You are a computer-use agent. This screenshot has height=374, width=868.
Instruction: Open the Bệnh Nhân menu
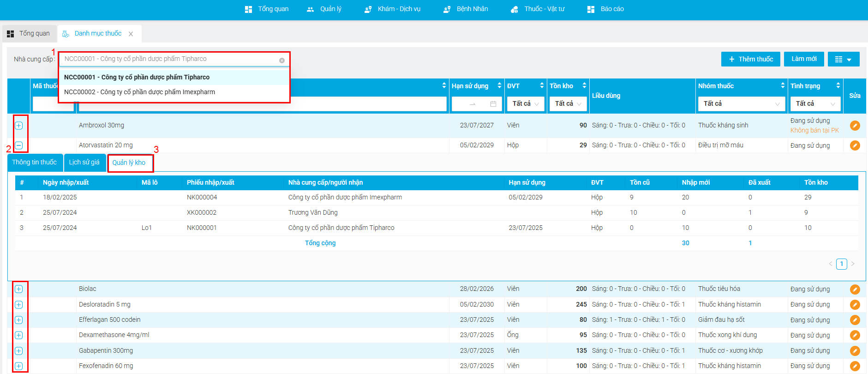[466, 9]
